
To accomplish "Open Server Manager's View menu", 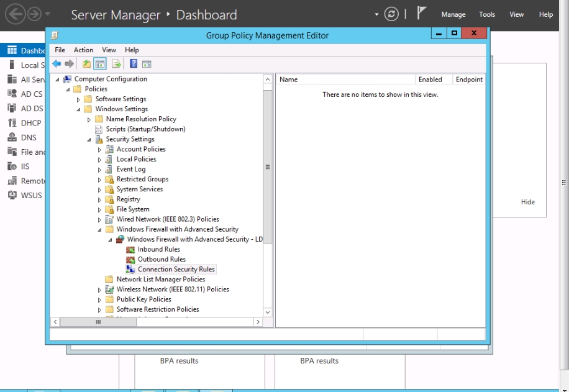I will click(516, 14).
